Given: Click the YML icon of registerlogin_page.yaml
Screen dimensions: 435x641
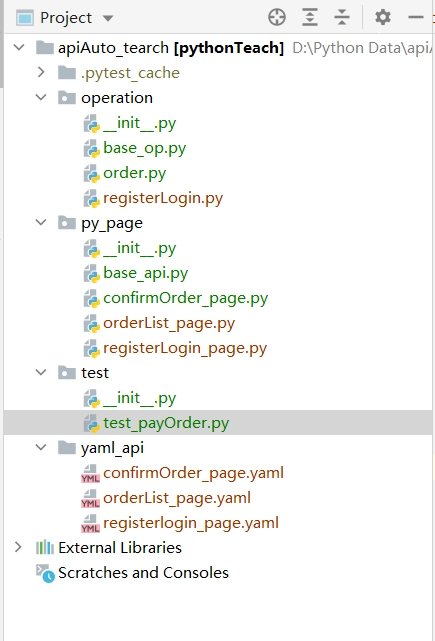Looking at the screenshot, I should click(x=90, y=523).
